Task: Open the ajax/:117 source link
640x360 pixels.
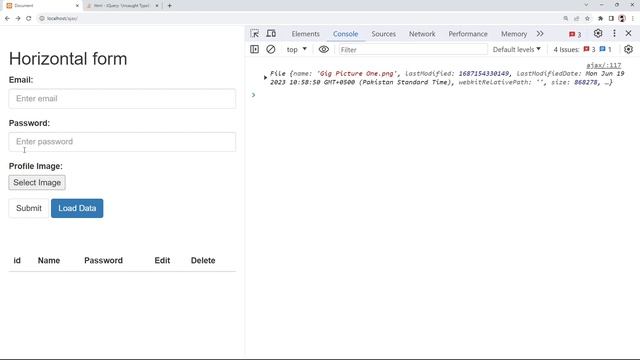Action: click(x=604, y=65)
